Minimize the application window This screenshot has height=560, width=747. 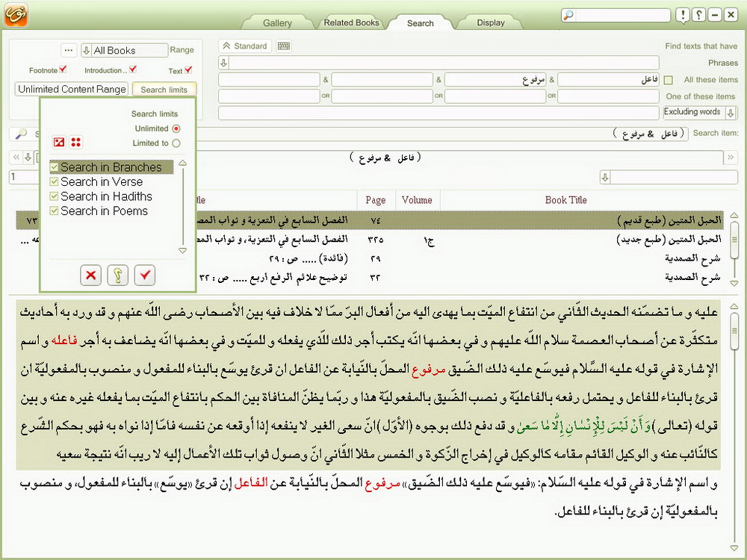[715, 15]
